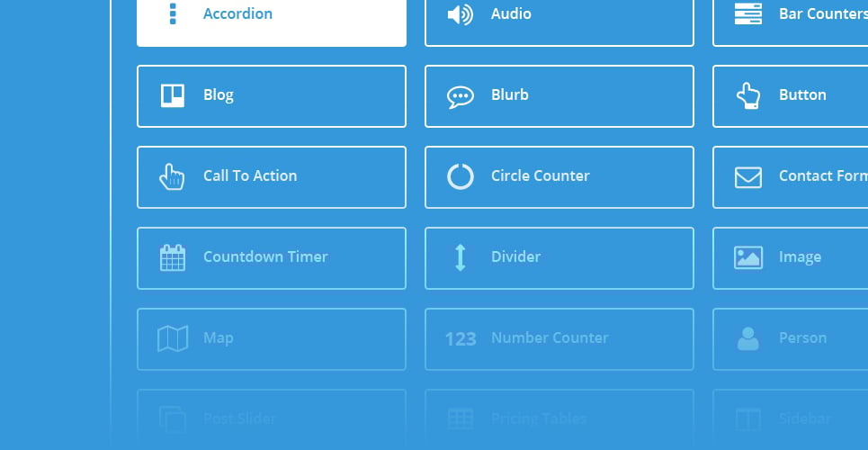The height and width of the screenshot is (450, 868).
Task: Click the Circle Counter ring icon
Action: [x=460, y=176]
